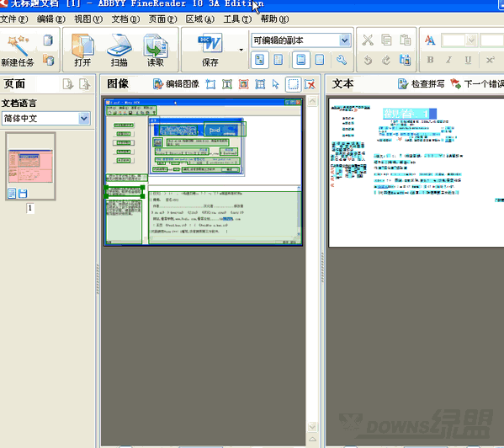
Task: Select the pointer arrow tool
Action: coord(276,84)
